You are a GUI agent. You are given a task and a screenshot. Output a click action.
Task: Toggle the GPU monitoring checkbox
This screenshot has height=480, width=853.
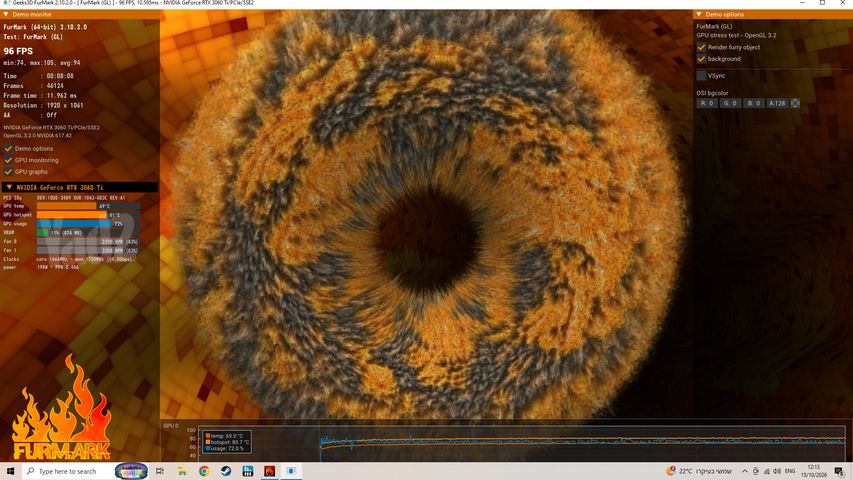coord(8,160)
